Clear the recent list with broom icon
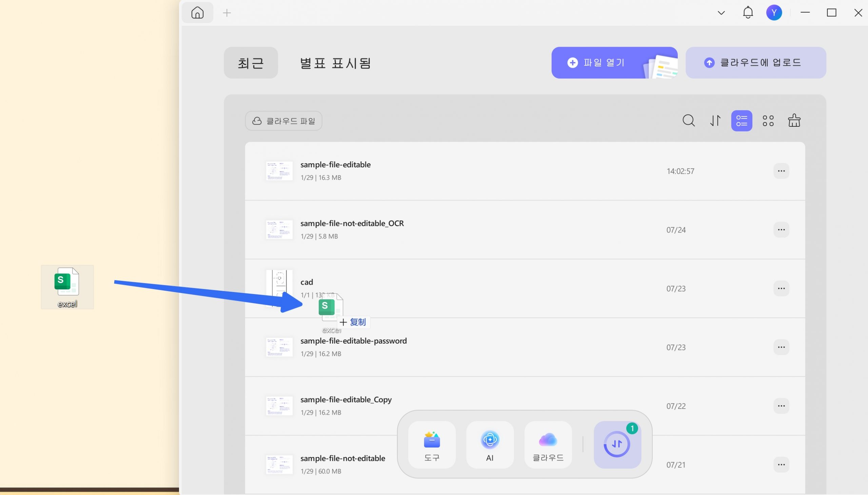Viewport: 868px width, 495px height. pyautogui.click(x=794, y=121)
